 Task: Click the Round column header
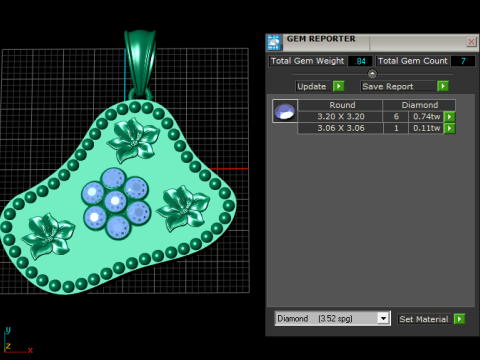click(340, 105)
